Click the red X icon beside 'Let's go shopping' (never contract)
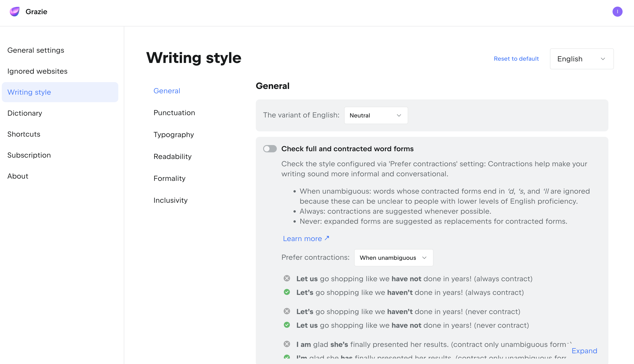 [x=287, y=311]
